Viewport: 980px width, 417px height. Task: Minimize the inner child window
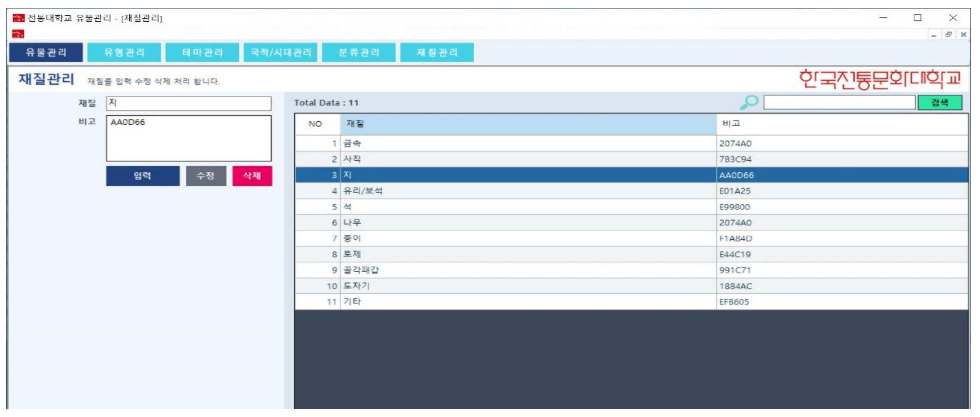934,35
